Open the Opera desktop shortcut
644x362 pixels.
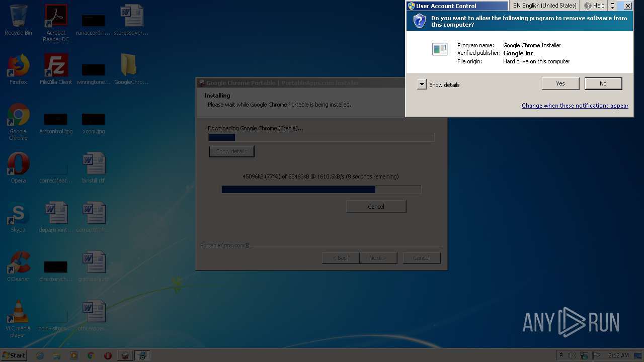click(x=18, y=168)
